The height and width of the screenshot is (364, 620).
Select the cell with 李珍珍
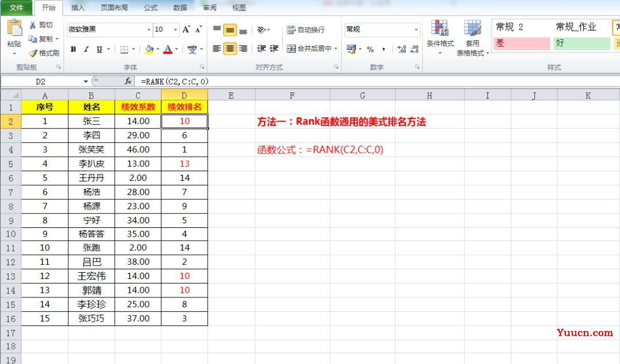(91, 304)
